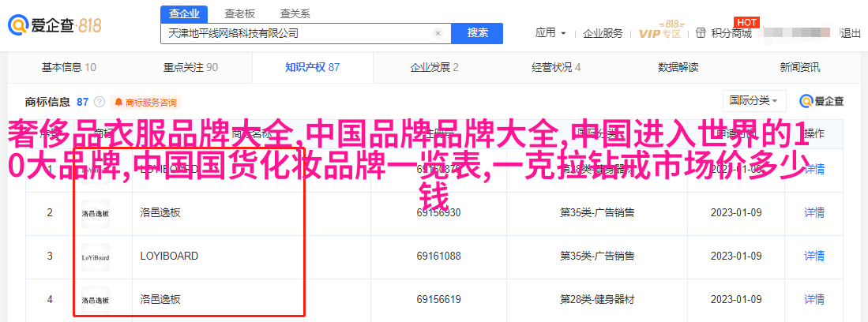Click 第35类-广告销售 in row 2

pyautogui.click(x=597, y=212)
